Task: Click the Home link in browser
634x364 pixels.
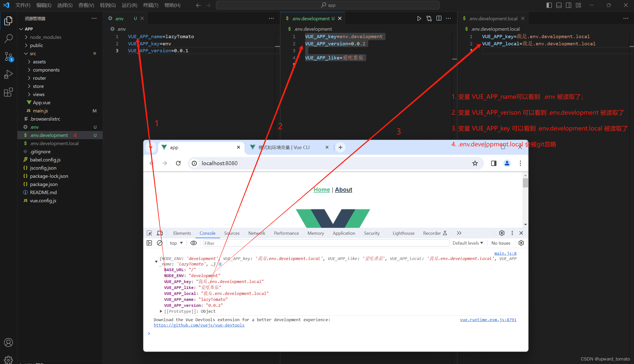Action: point(321,189)
